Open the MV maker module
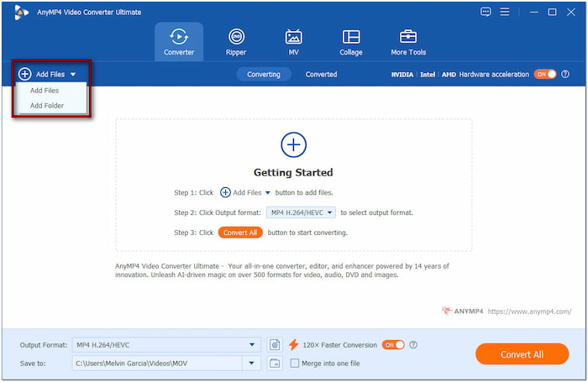This screenshot has width=588, height=382. 293,42
